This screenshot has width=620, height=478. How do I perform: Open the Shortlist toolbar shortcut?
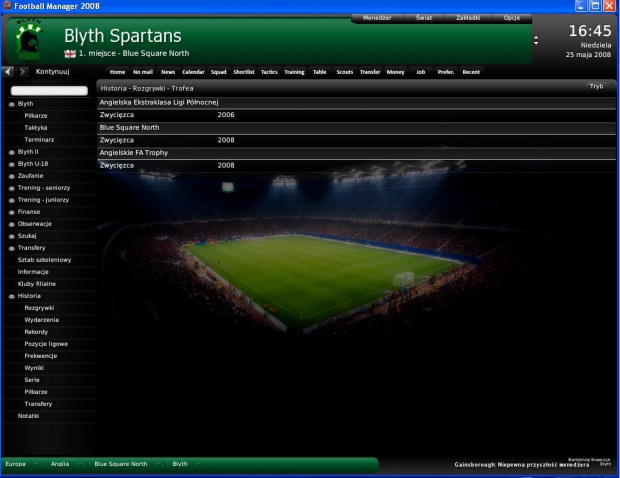(x=244, y=72)
